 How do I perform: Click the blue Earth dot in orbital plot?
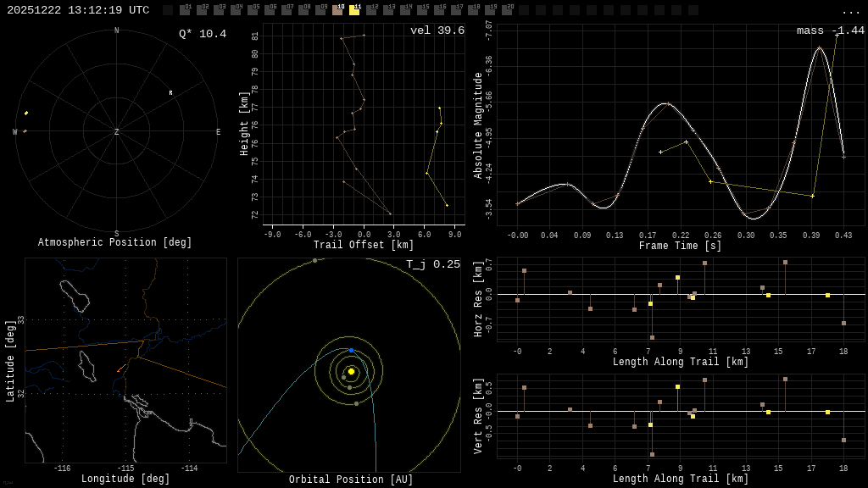[351, 350]
